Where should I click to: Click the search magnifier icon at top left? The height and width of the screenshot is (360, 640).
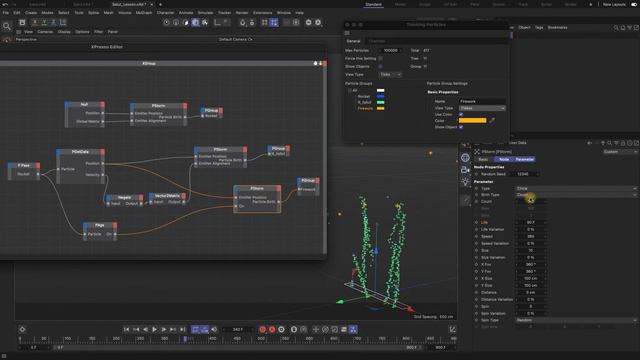click(x=7, y=27)
